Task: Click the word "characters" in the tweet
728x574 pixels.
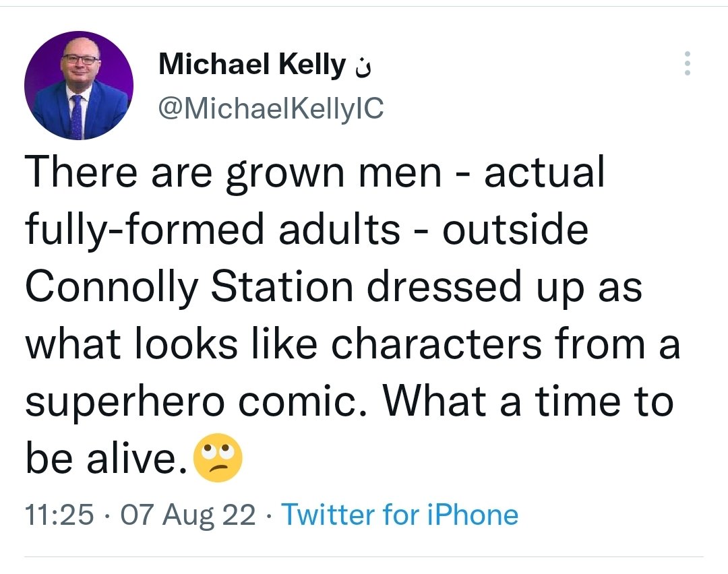Action: pos(437,344)
